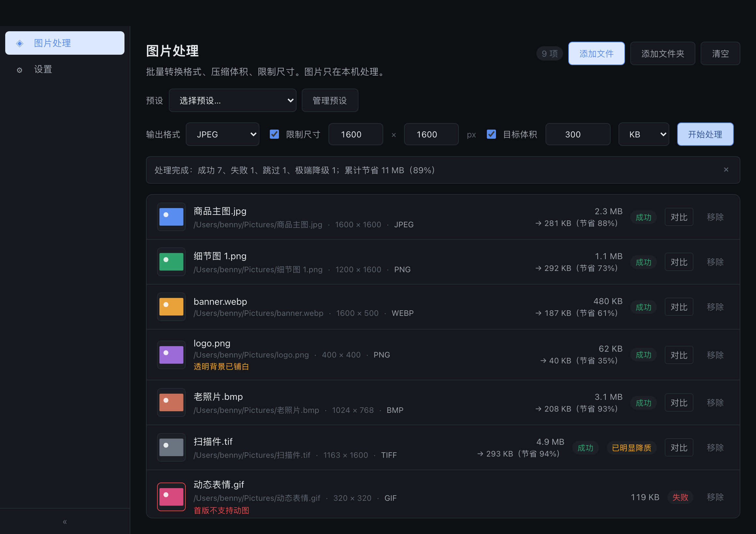Click the thumbnail of 扫描件.tif
This screenshot has height=534, width=756.
pyautogui.click(x=171, y=447)
